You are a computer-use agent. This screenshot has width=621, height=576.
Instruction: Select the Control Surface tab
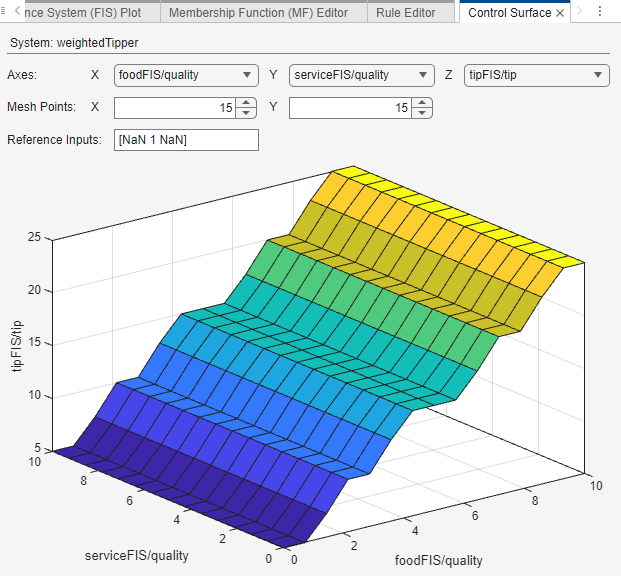pyautogui.click(x=509, y=13)
